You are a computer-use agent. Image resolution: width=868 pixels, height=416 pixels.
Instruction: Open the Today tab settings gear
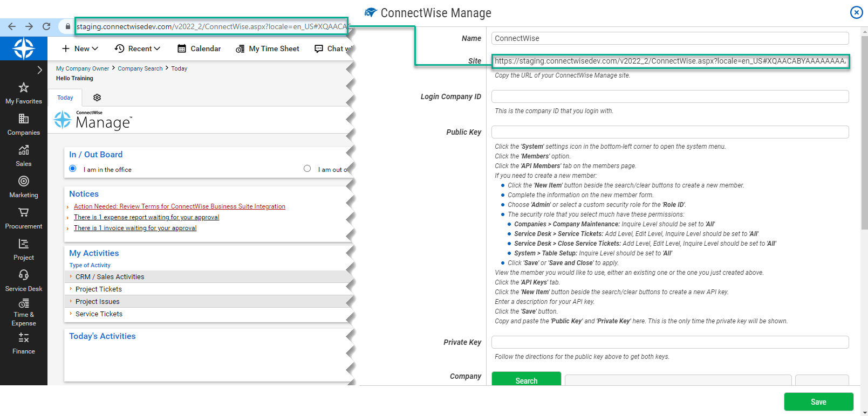(x=97, y=98)
